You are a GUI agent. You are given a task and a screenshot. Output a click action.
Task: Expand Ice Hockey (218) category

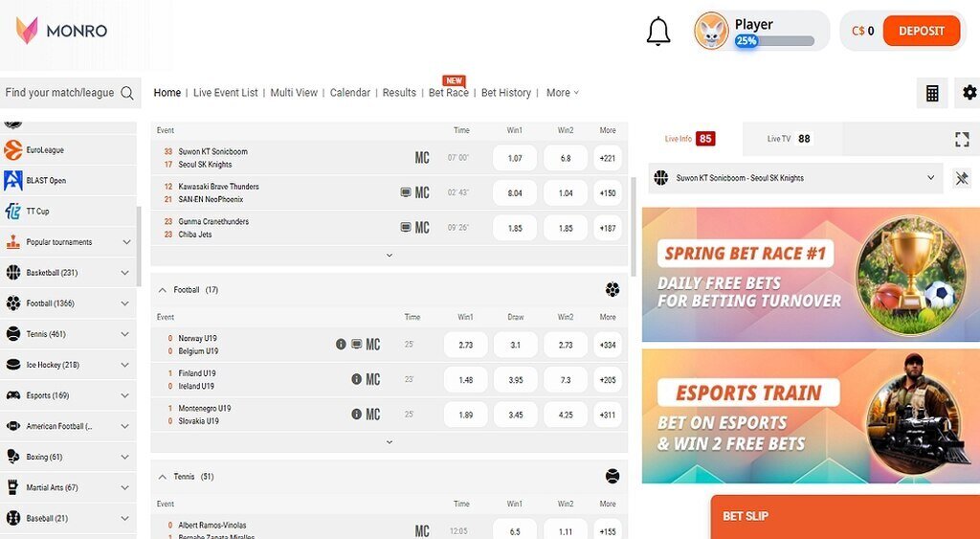(125, 365)
